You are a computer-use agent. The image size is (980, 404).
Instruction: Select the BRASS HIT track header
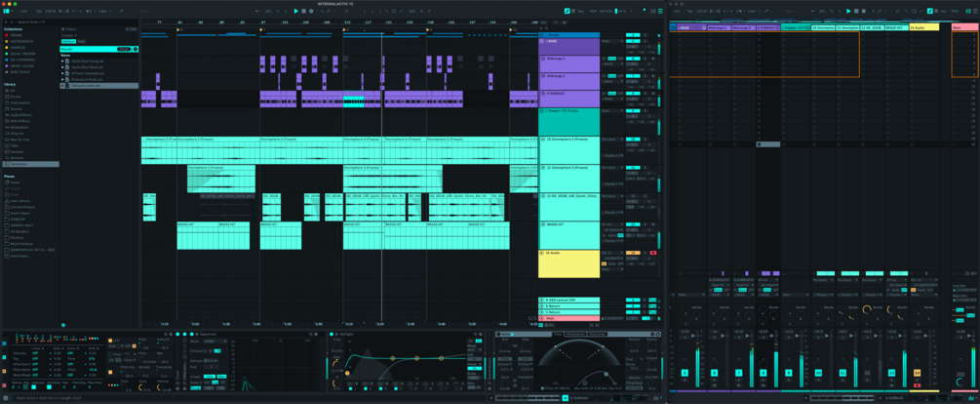568,236
